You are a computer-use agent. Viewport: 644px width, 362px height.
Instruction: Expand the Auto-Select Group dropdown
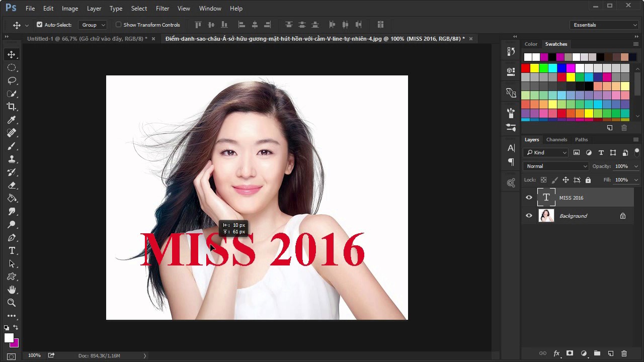[93, 25]
